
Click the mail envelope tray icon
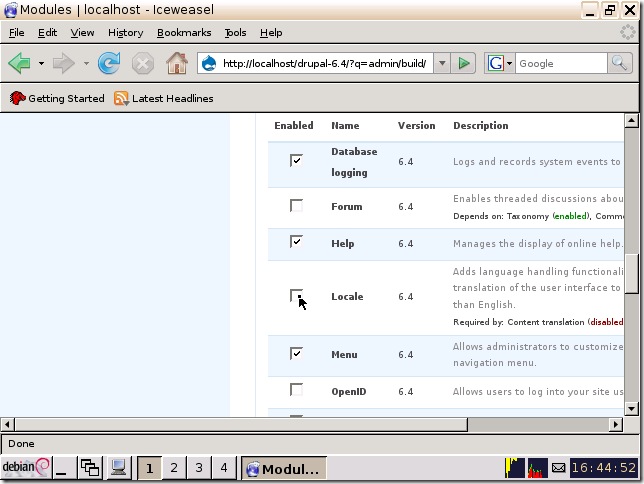click(x=559, y=468)
